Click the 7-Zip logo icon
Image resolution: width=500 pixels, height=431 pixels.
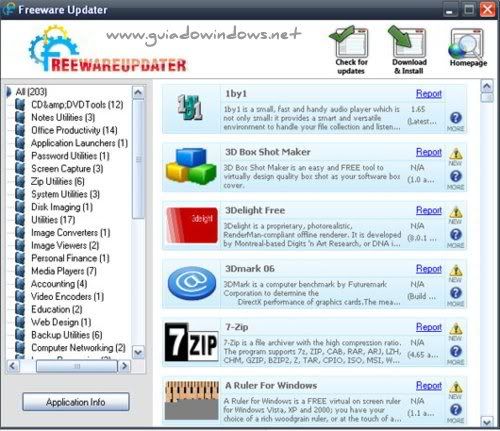(x=192, y=342)
